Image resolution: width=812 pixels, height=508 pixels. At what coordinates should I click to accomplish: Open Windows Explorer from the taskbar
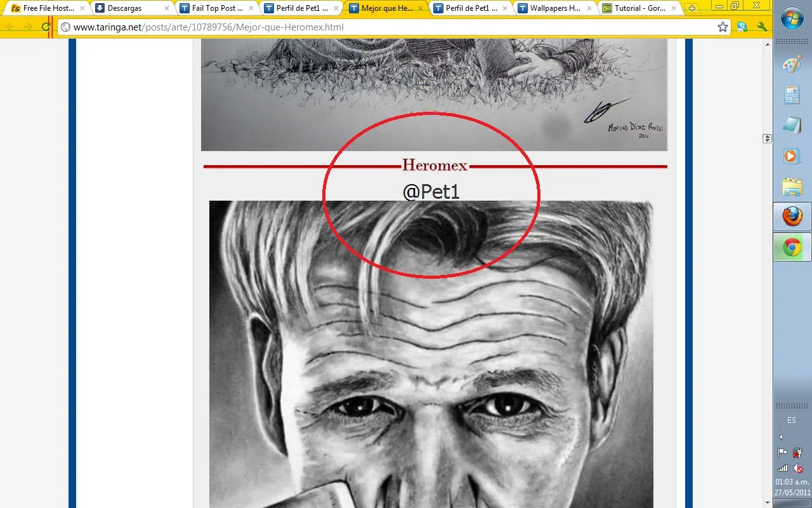[792, 186]
